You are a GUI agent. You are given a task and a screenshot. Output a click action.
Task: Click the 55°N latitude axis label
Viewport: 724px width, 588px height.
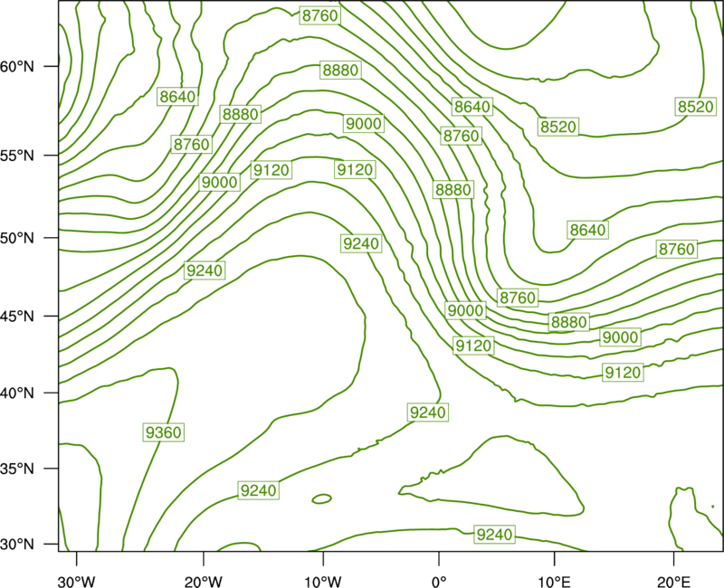coord(17,156)
